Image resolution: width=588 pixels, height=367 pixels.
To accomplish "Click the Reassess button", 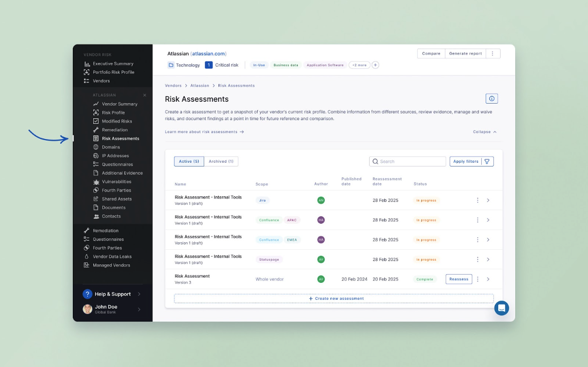I will [458, 279].
